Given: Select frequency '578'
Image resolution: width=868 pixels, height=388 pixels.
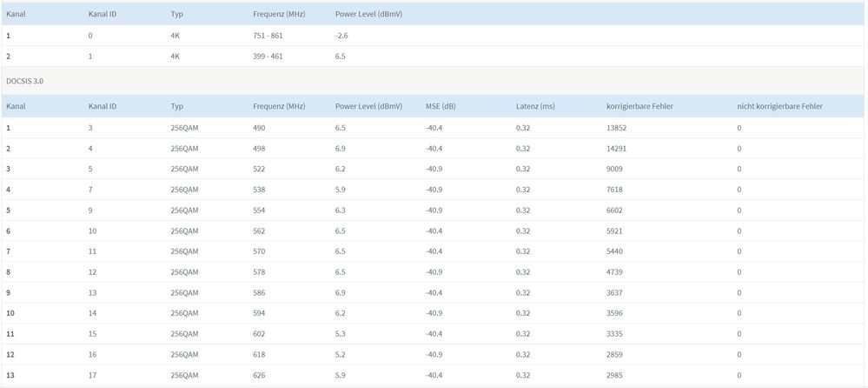Looking at the screenshot, I should [259, 271].
